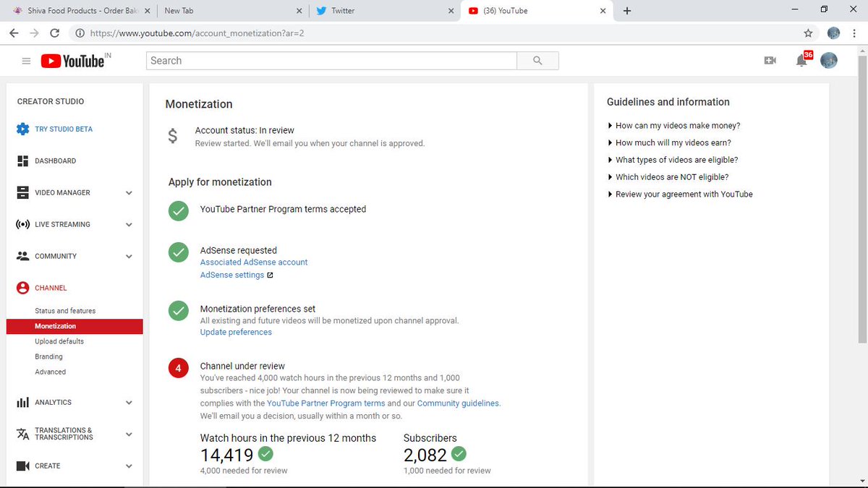Expand 'How can my videos make money?'

673,126
